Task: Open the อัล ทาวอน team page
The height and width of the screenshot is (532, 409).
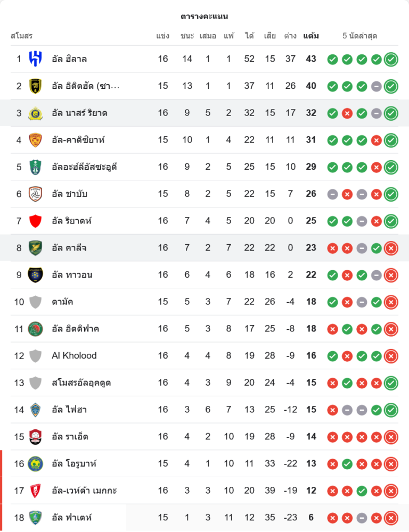Action: tap(72, 275)
